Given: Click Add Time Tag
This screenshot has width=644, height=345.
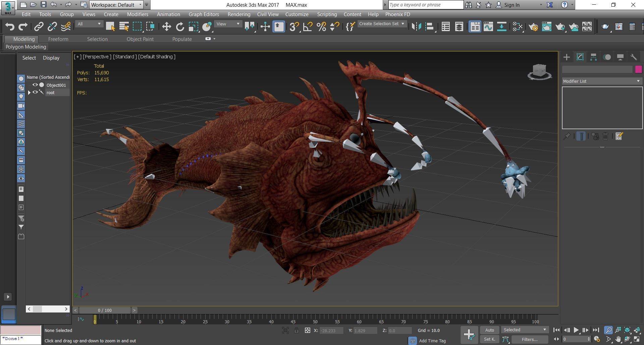Looking at the screenshot, I should click(x=432, y=341).
